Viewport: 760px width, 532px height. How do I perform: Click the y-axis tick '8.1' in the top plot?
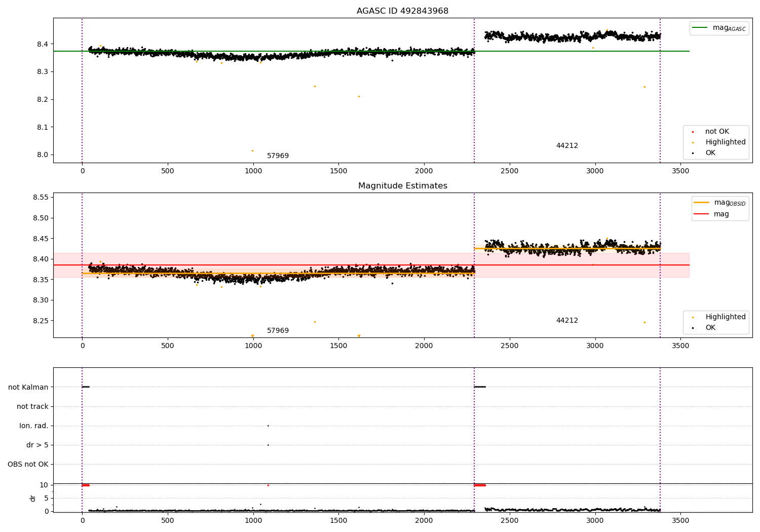43,127
